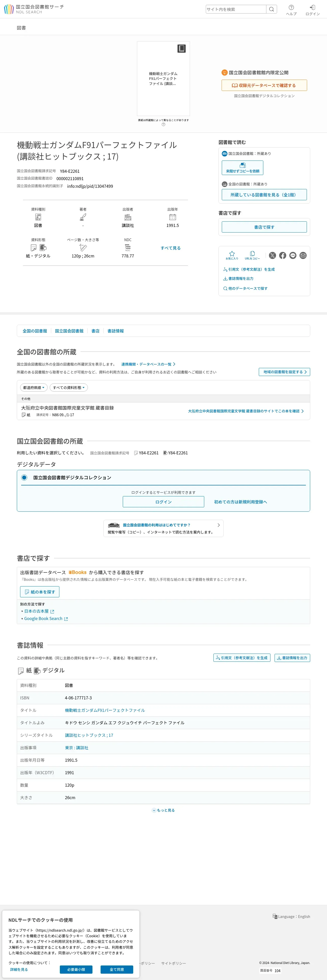Open 大阪府立中央図書館国際児童文学館 site link
Viewport: 327px width, 980px height.
pos(246,411)
